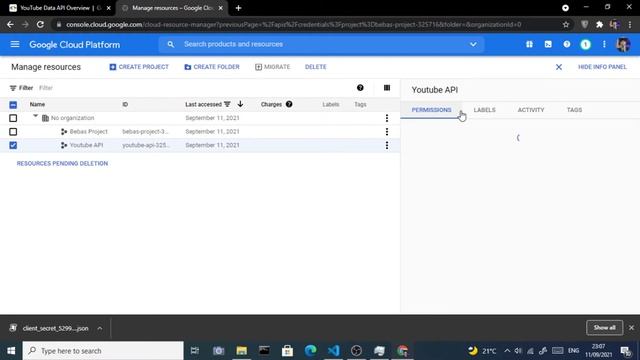Collapse the No organization tree node
640x360 pixels.
[x=36, y=117]
